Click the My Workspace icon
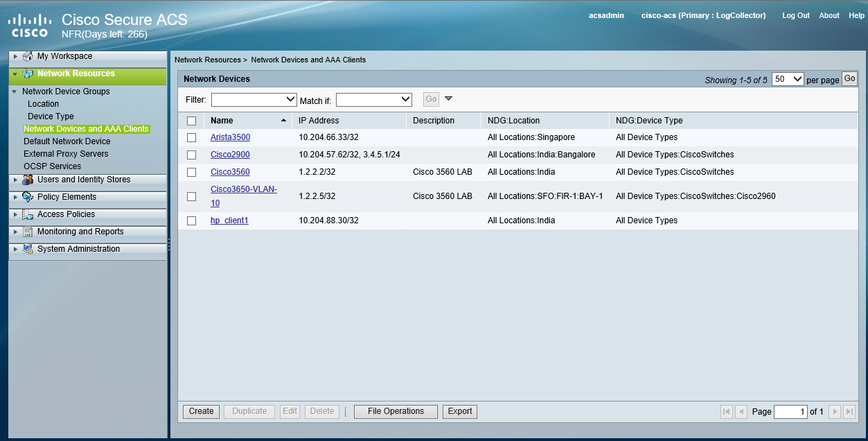Image resolution: width=868 pixels, height=441 pixels. point(28,56)
